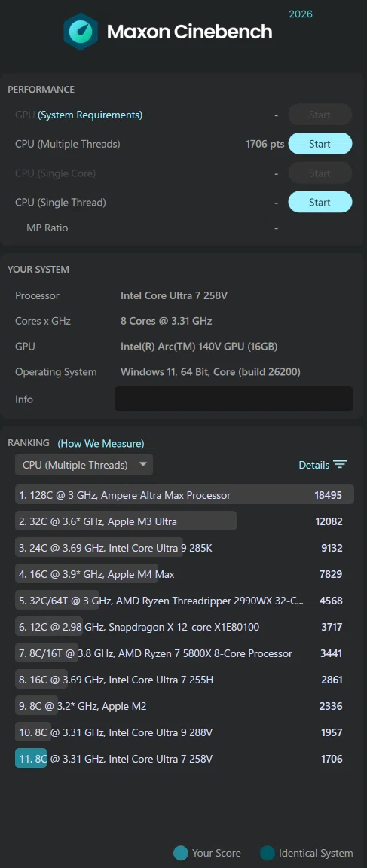Screen dimensions: 367x868
Task: Click the Details filter lines icon
Action: coord(340,464)
